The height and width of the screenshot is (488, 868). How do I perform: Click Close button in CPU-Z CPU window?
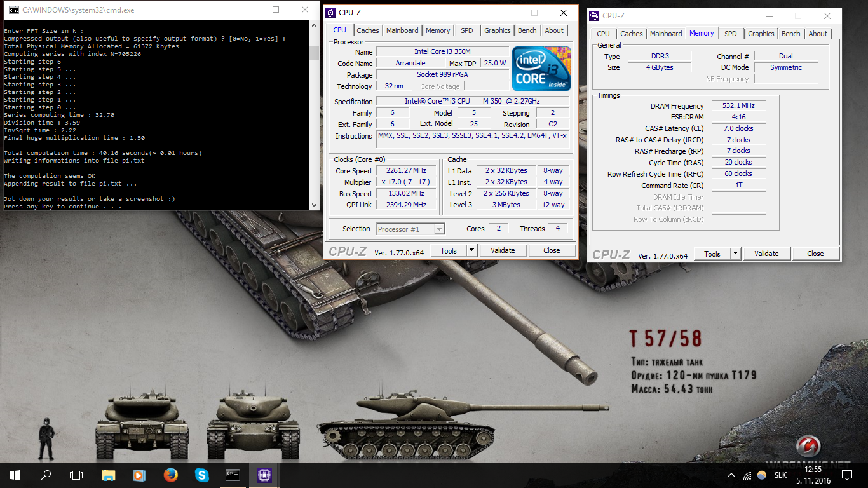point(552,250)
